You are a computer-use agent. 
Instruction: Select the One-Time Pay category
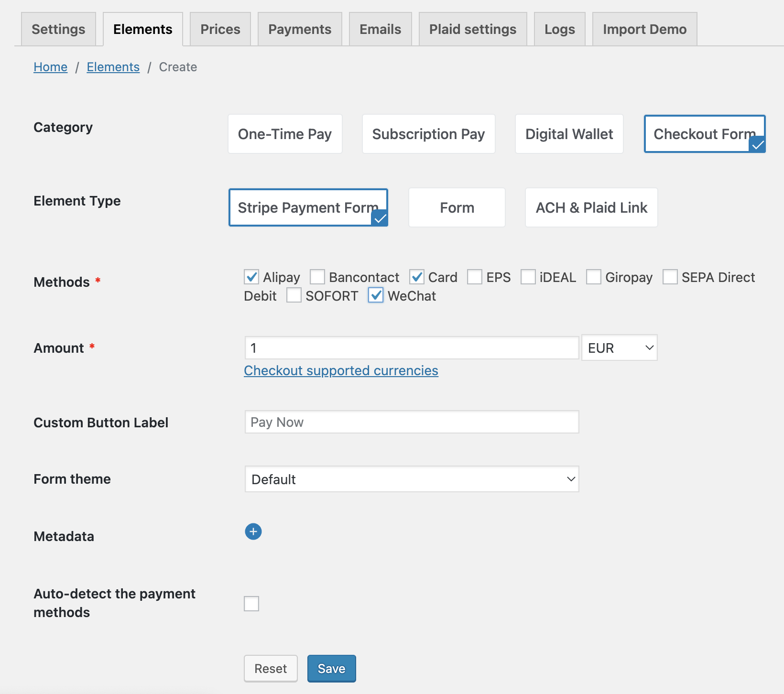tap(285, 134)
